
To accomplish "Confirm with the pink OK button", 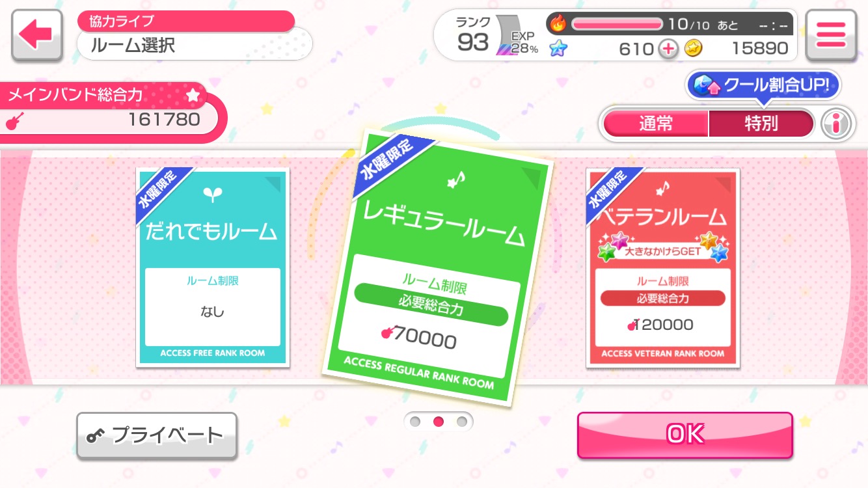I will (x=685, y=435).
